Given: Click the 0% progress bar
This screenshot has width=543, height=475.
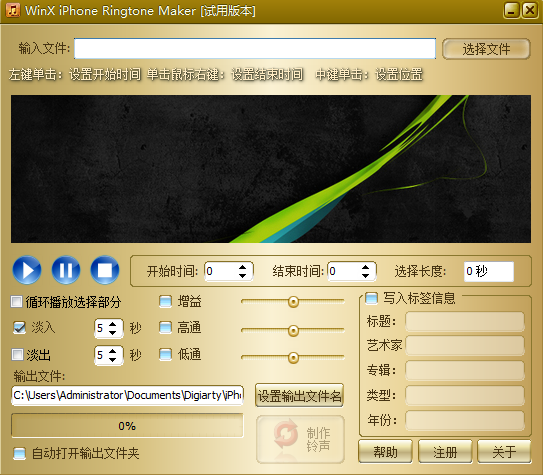Looking at the screenshot, I should (x=127, y=425).
